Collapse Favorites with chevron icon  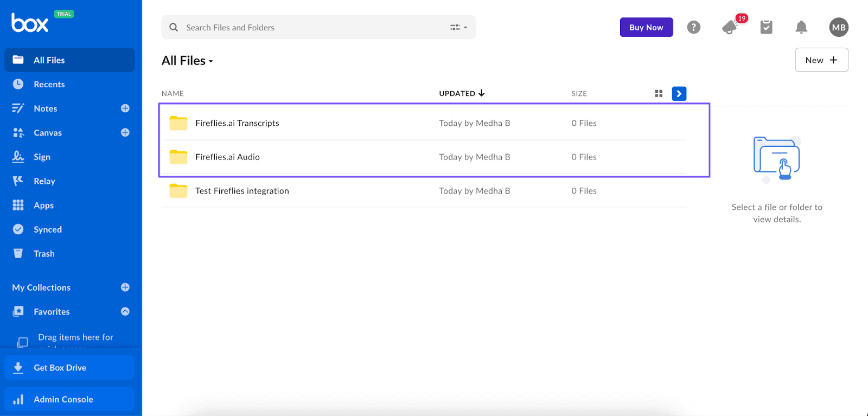[125, 311]
